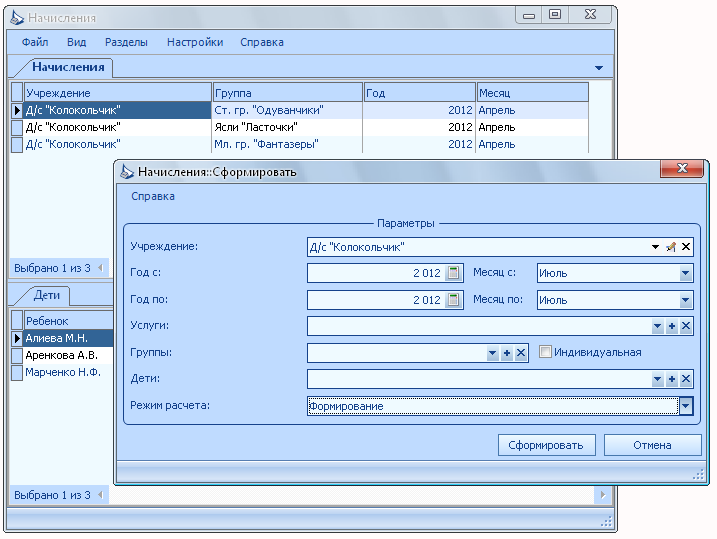Sort by the Учреждение column header
The height and width of the screenshot is (539, 717).
[x=118, y=92]
